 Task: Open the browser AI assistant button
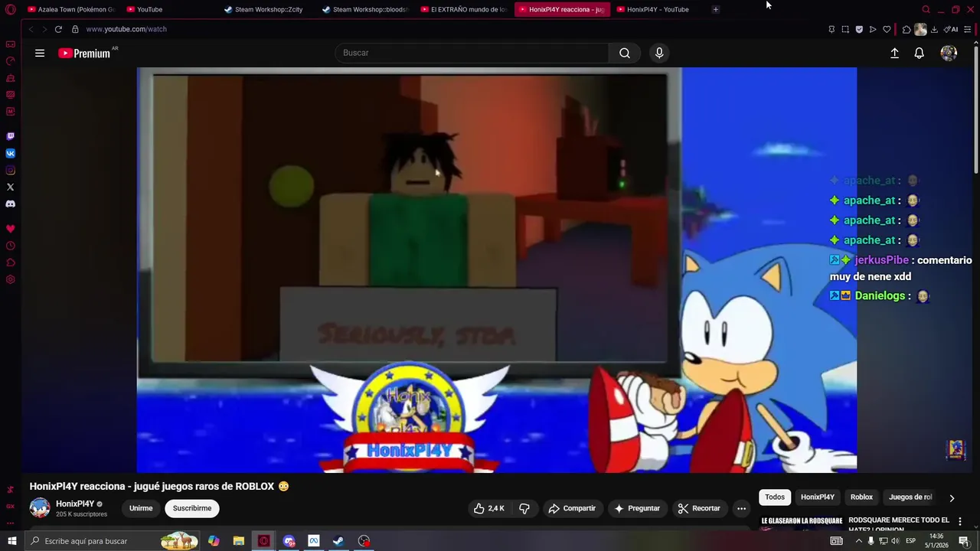click(951, 29)
